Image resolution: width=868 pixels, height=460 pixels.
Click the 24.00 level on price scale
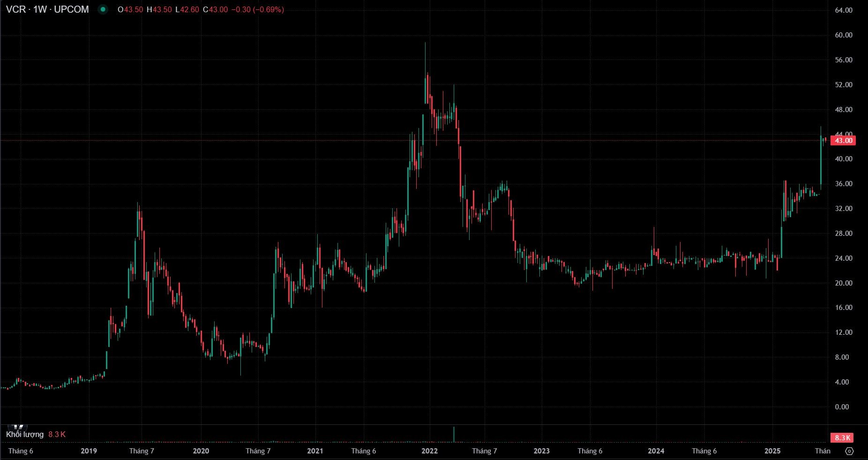[x=844, y=258]
